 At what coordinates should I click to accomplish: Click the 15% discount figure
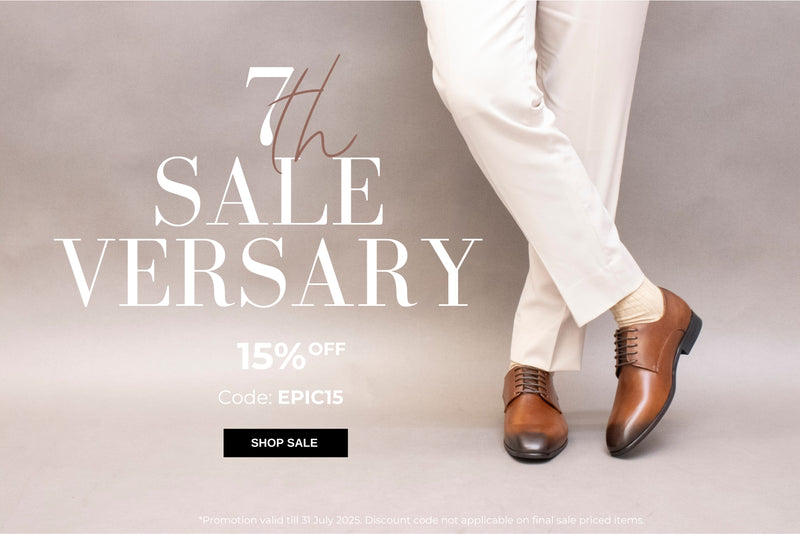tap(271, 356)
